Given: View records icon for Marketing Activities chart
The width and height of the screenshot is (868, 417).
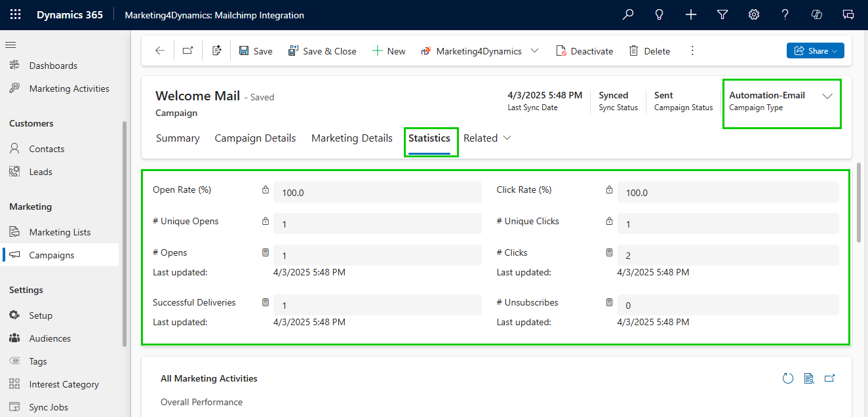Looking at the screenshot, I should 809,378.
